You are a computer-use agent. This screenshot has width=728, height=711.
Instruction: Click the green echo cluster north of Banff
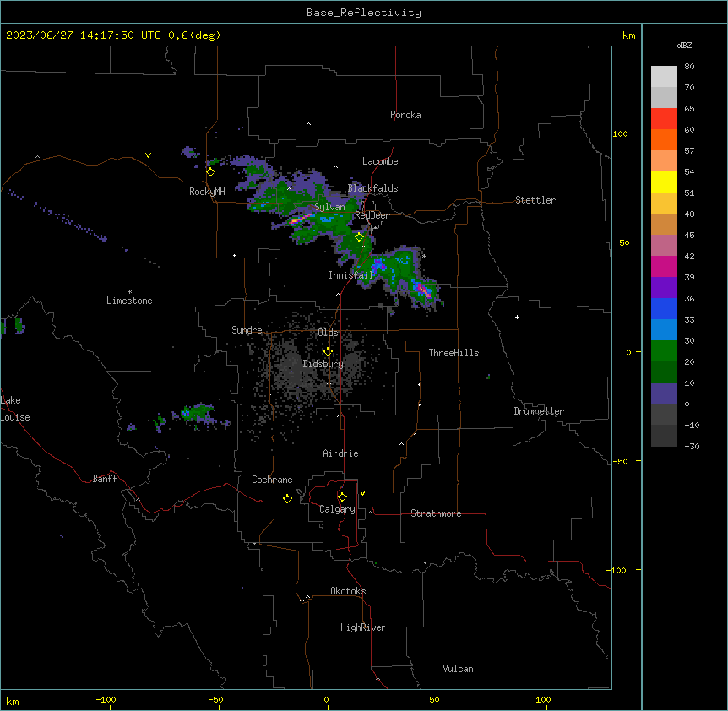tap(198, 412)
